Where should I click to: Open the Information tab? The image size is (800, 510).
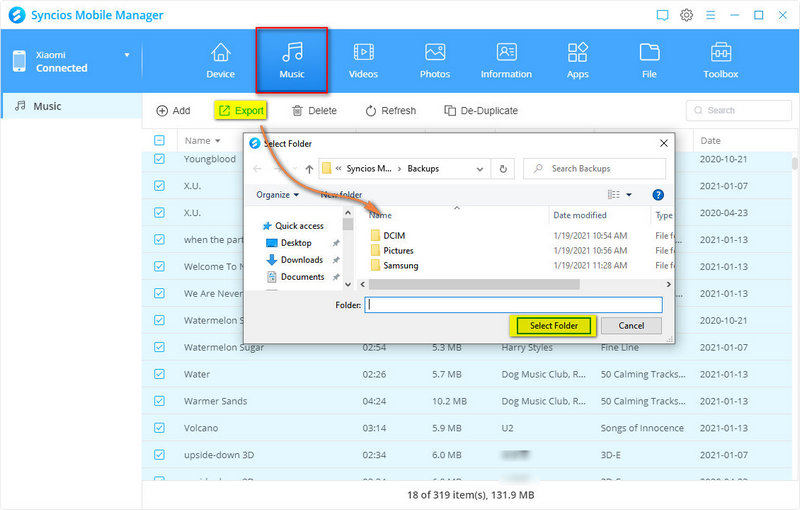pos(506,61)
